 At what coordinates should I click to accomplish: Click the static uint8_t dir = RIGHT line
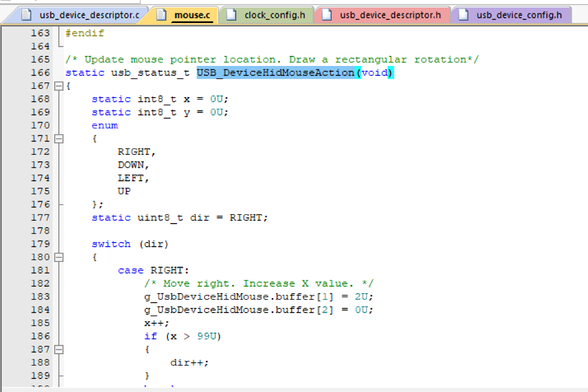pos(179,218)
